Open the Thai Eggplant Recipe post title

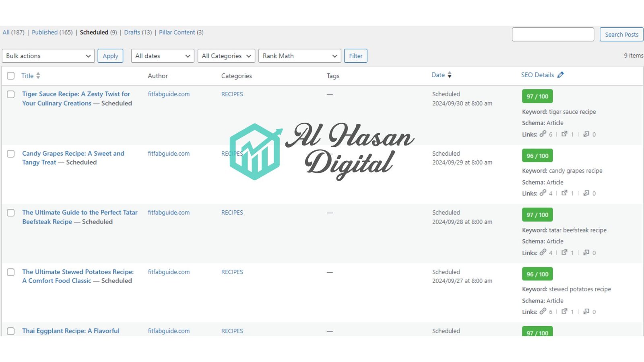[71, 331]
